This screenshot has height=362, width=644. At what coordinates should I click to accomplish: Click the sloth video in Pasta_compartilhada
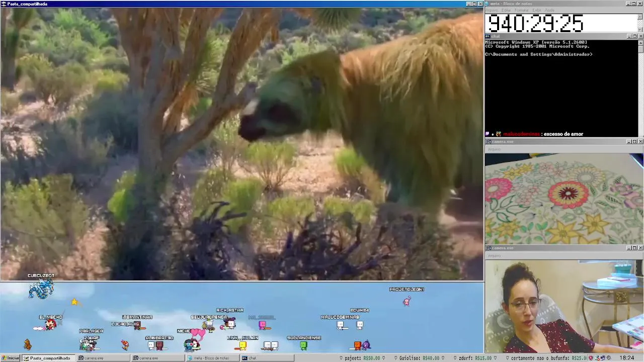tap(242, 144)
